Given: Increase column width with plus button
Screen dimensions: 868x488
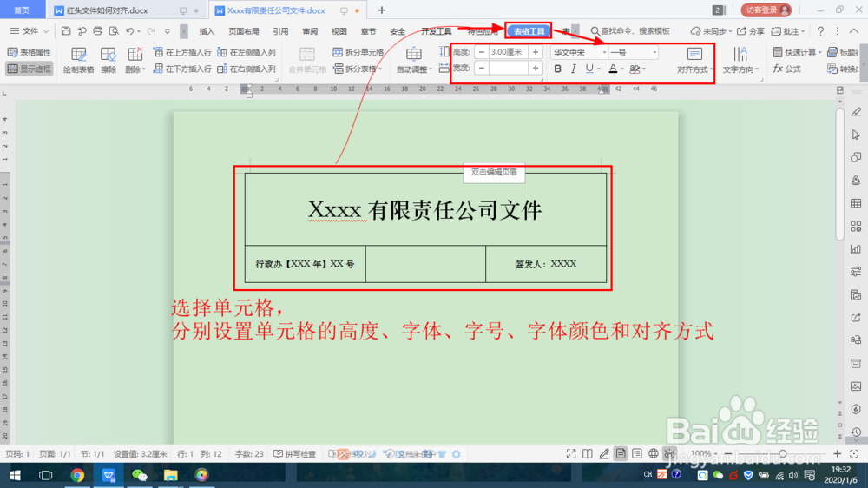Looking at the screenshot, I should [536, 68].
